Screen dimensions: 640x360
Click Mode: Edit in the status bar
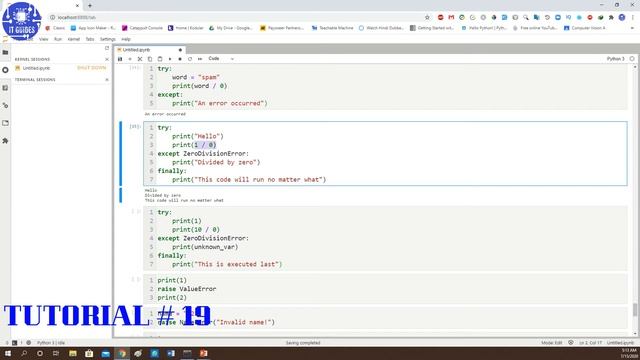(x=551, y=343)
